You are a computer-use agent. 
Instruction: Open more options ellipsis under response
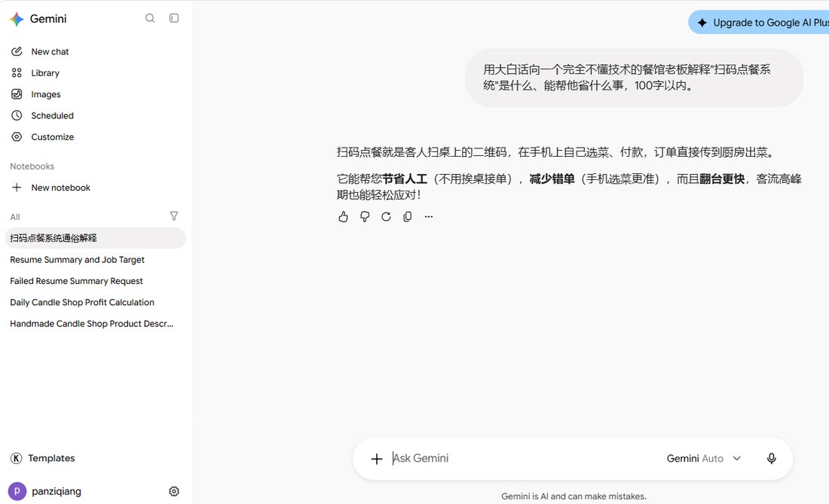pos(429,217)
